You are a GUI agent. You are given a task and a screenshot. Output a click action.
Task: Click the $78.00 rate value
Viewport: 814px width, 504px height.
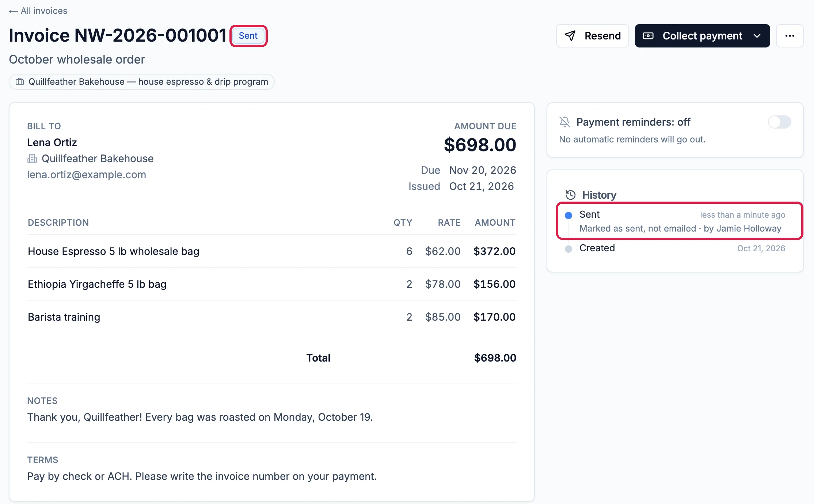pos(443,284)
